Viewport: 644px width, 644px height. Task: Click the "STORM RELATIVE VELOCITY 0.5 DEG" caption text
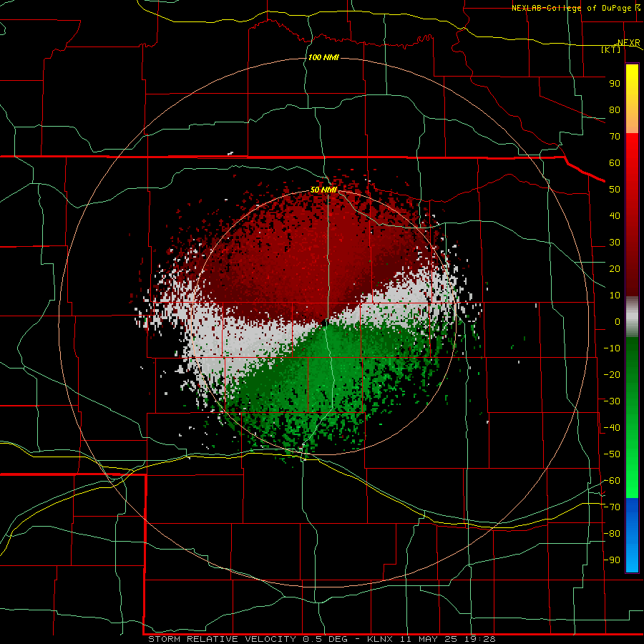(248, 639)
